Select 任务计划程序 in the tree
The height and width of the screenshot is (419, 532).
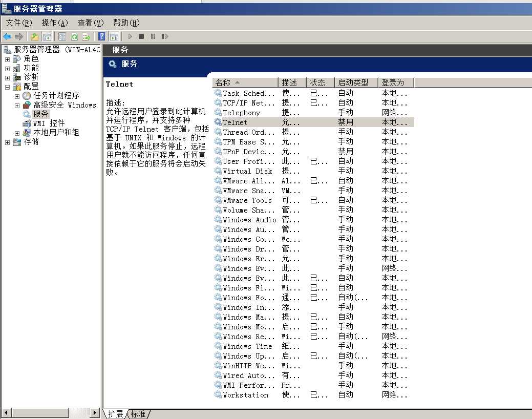point(56,95)
